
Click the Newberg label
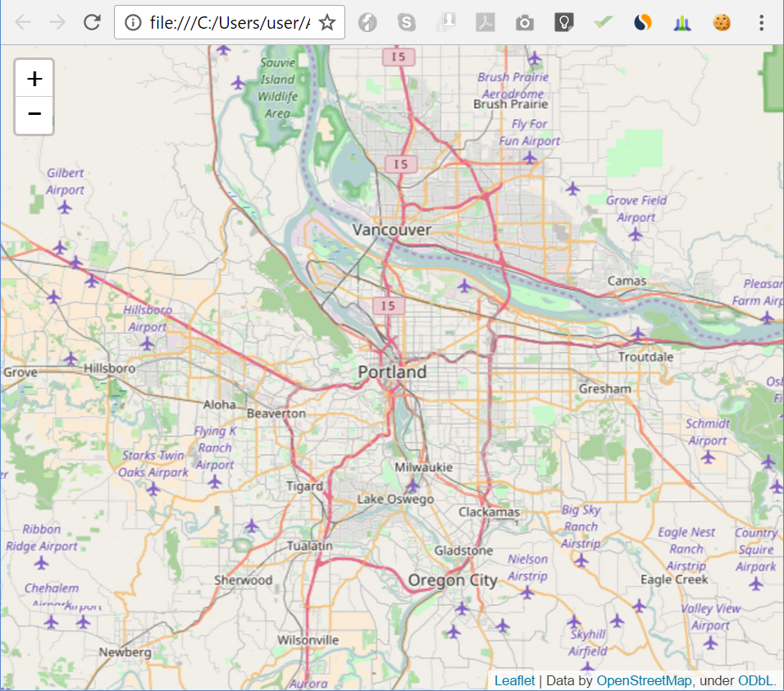[125, 652]
